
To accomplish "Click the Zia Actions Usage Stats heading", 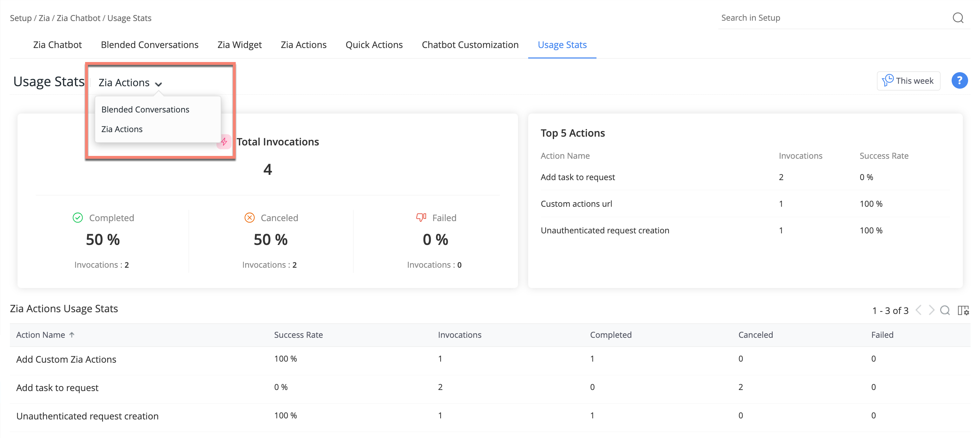I will 64,309.
